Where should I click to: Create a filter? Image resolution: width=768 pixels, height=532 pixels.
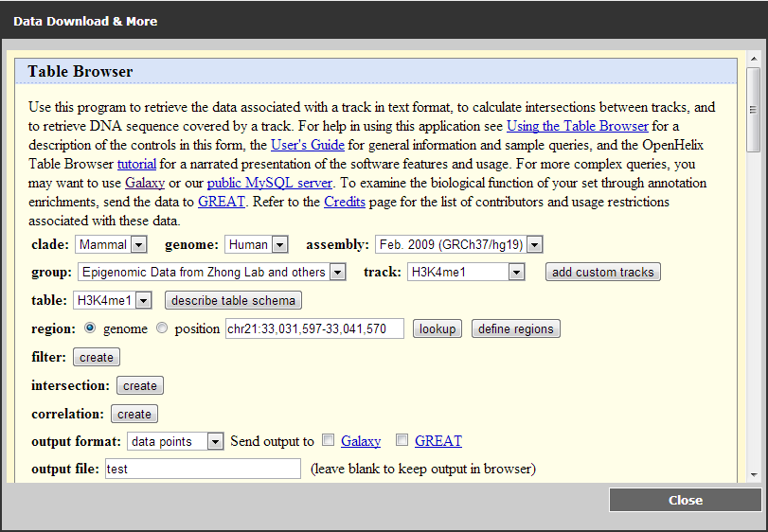[x=97, y=357]
